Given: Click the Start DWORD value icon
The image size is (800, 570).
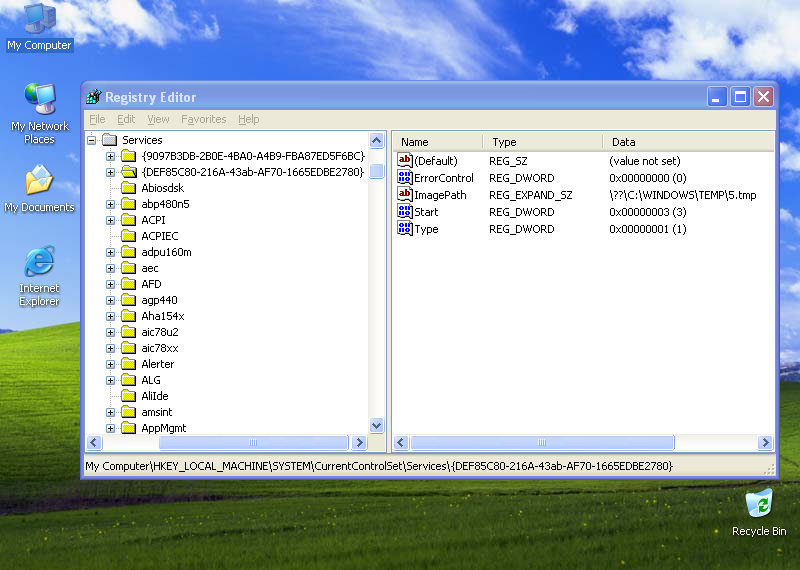Looking at the screenshot, I should click(x=405, y=212).
